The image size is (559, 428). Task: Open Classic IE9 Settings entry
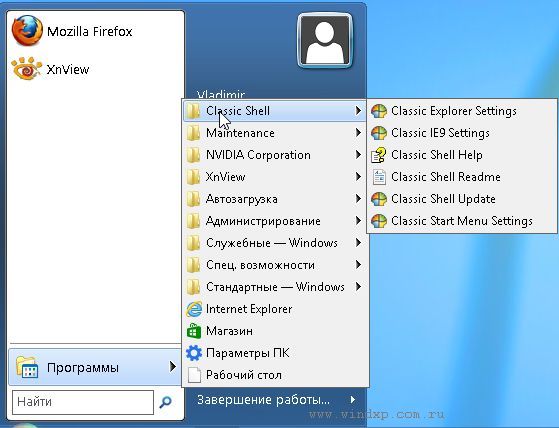coord(462,133)
